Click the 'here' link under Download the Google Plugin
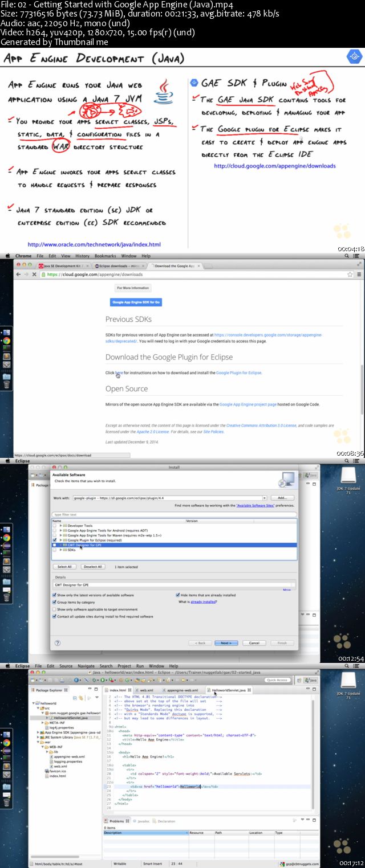 (x=119, y=373)
